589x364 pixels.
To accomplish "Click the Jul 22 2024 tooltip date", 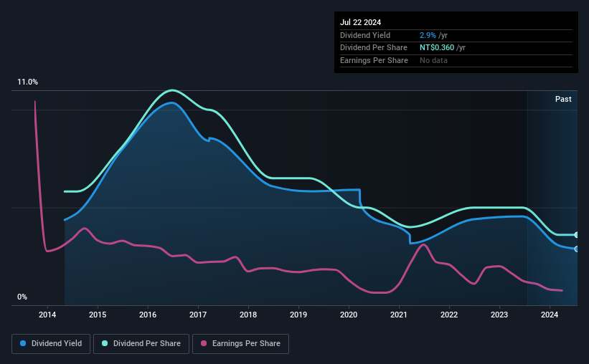I will click(360, 22).
